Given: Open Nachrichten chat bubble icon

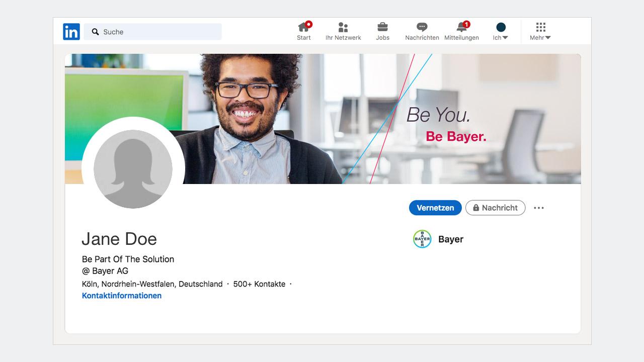Looking at the screenshot, I should [422, 27].
